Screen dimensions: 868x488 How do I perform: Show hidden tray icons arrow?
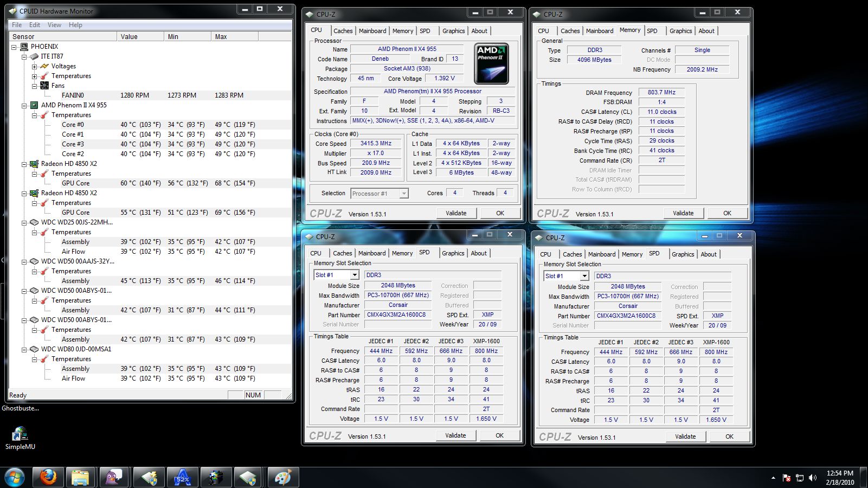[773, 478]
